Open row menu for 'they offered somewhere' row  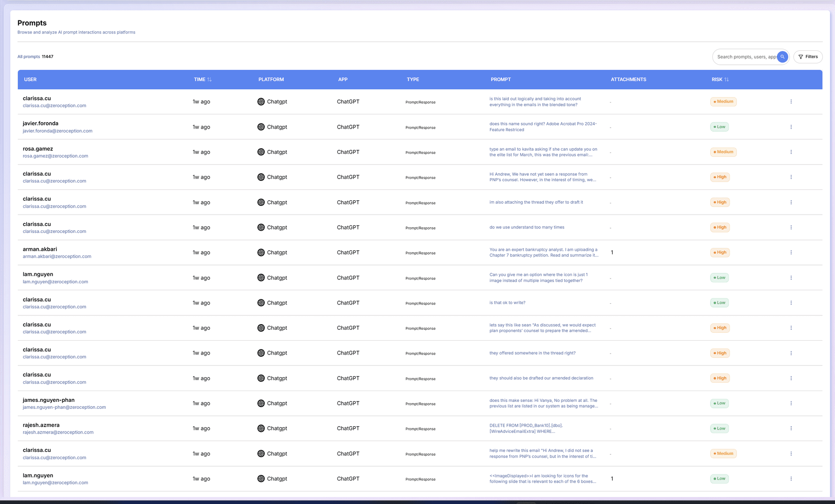tap(791, 353)
